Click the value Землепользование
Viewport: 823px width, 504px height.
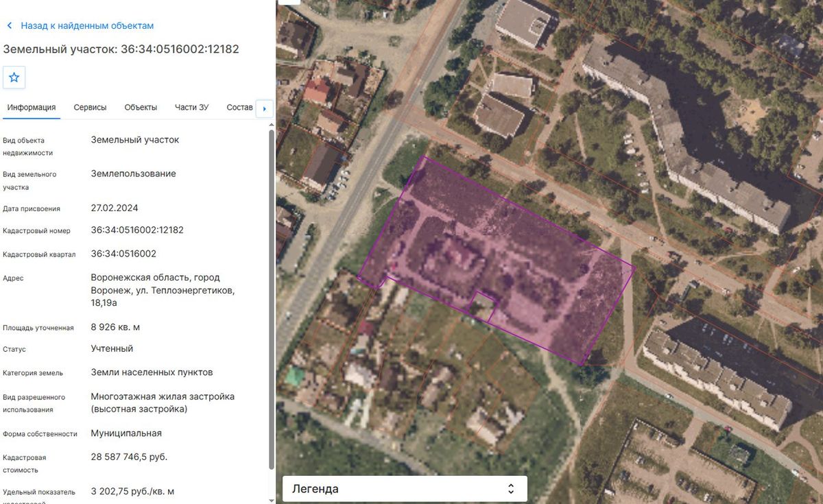coord(134,173)
